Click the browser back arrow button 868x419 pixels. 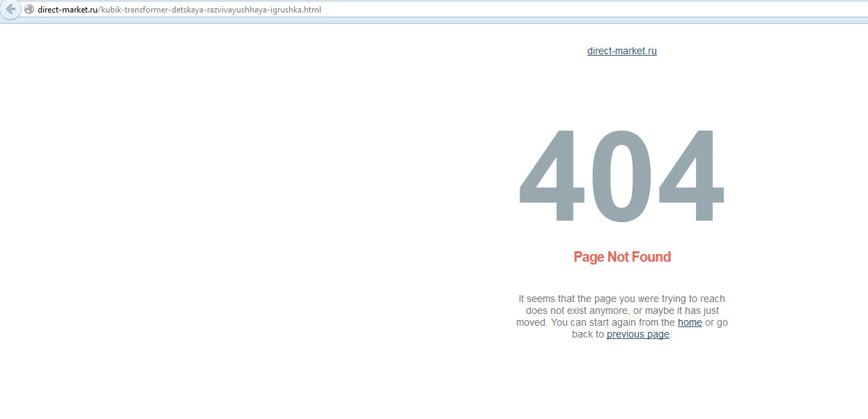click(x=10, y=9)
